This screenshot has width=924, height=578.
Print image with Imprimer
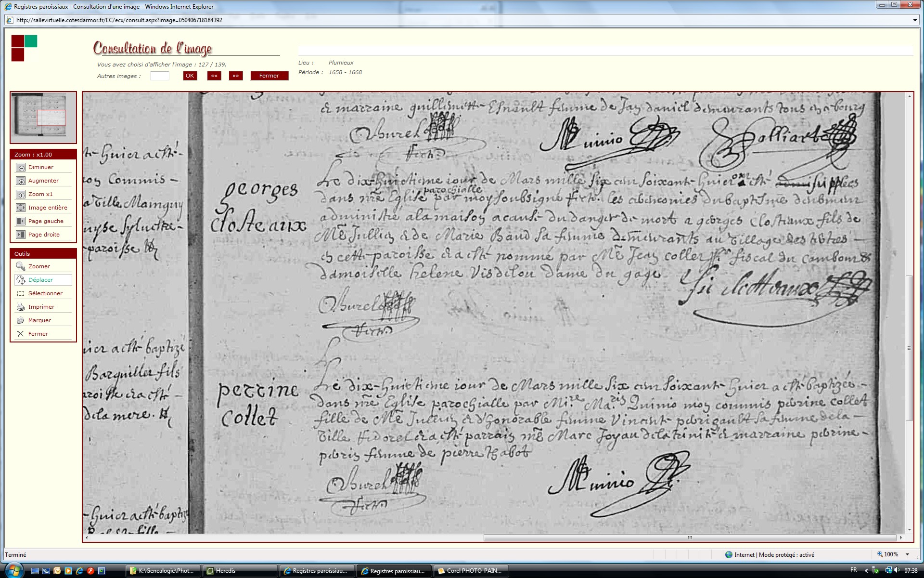[21, 307]
